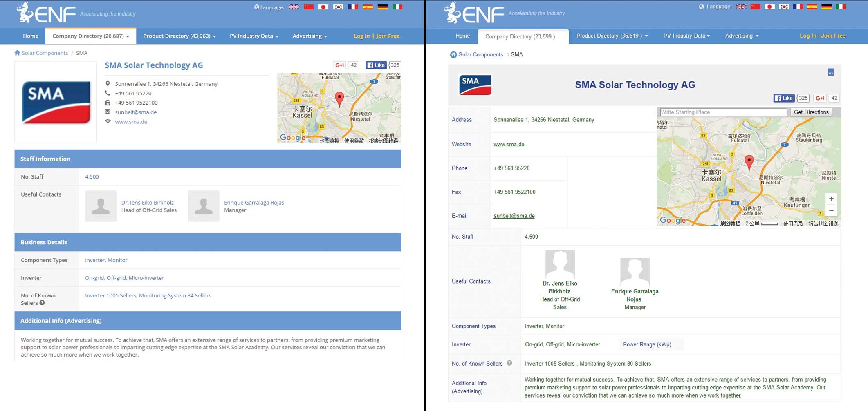868x411 pixels.
Task: Open Enrique Garralaga Rojas contact left
Action: [254, 203]
